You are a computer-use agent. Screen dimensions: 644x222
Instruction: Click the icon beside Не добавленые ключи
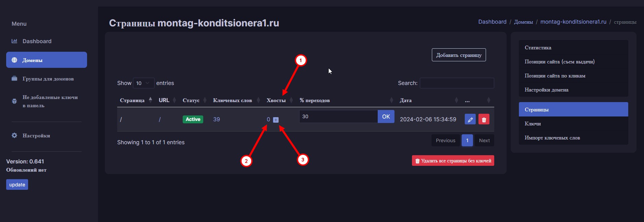[x=14, y=101]
